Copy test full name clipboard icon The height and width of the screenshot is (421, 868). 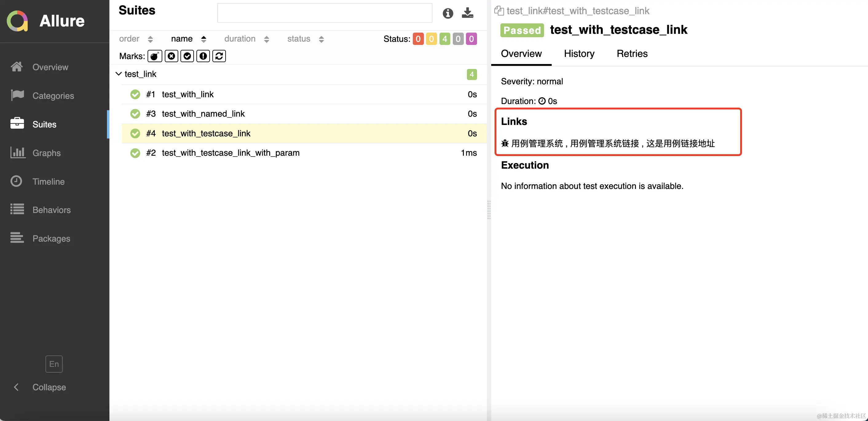click(x=499, y=11)
